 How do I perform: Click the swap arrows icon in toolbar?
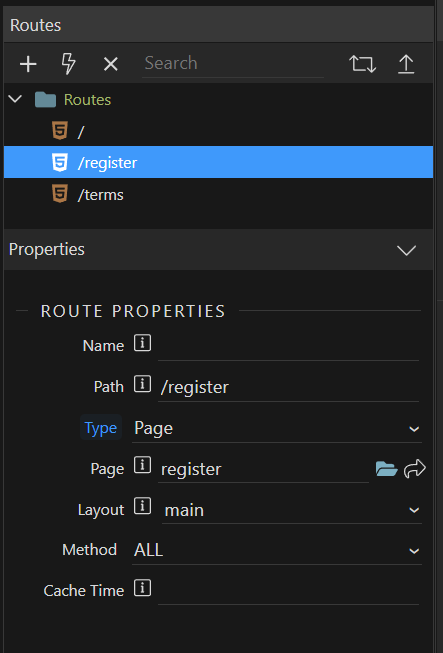[362, 64]
